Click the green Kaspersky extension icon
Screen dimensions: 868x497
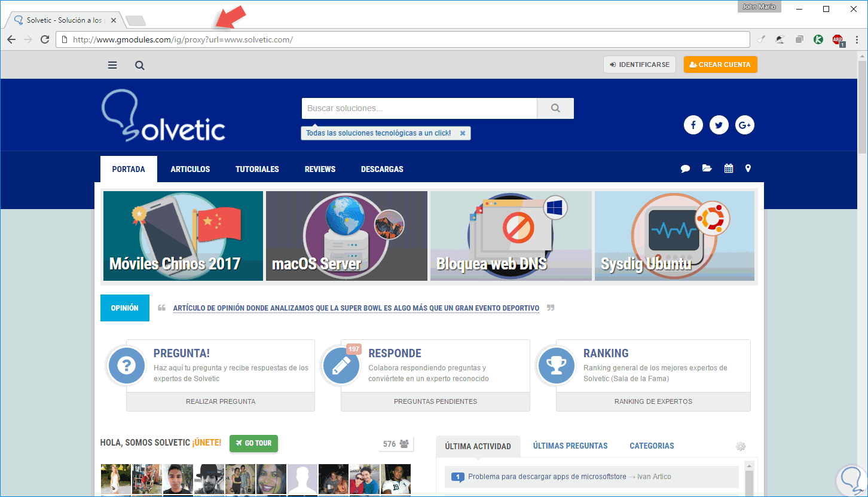tap(818, 39)
